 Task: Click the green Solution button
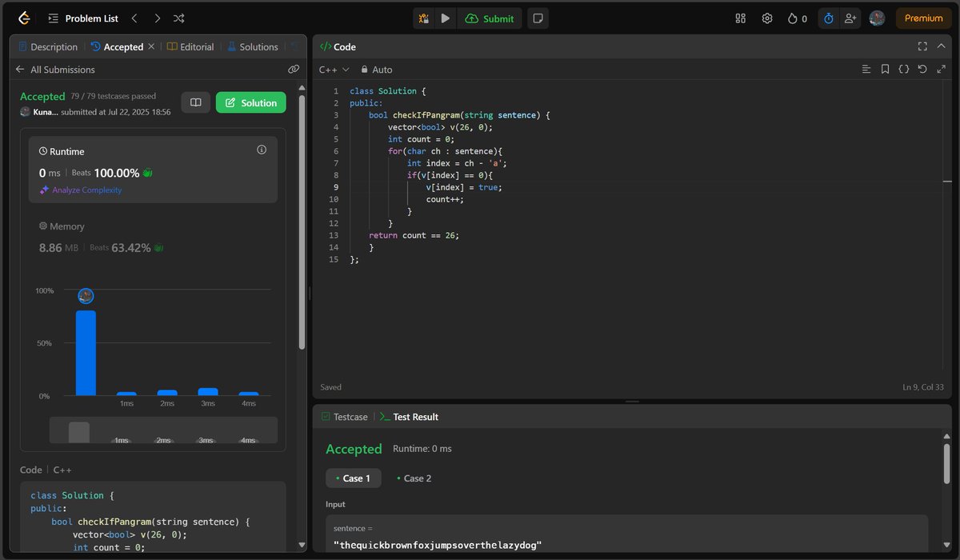click(x=251, y=102)
